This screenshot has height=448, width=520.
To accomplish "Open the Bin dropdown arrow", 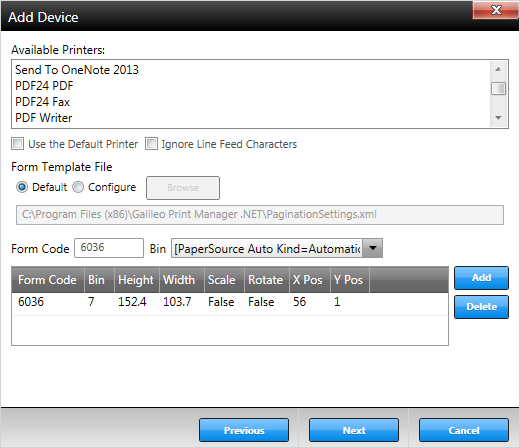I will point(373,248).
